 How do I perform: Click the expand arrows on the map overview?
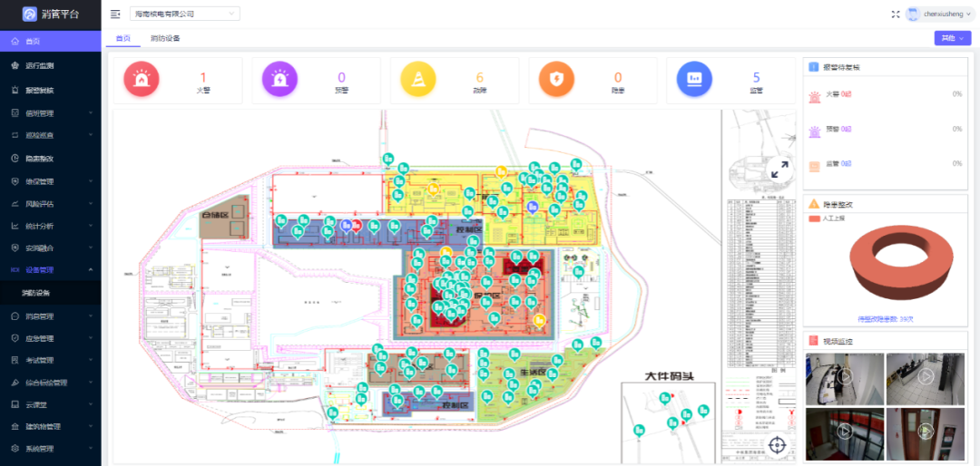pyautogui.click(x=778, y=170)
